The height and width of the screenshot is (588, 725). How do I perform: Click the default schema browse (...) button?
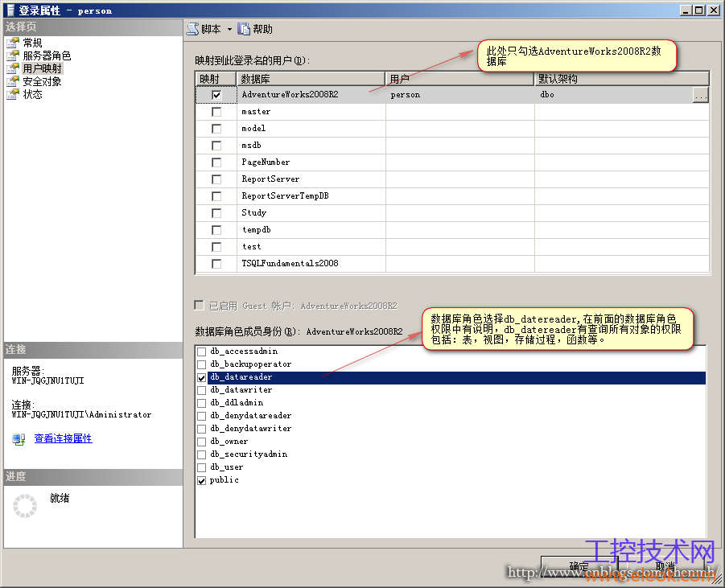pyautogui.click(x=701, y=95)
